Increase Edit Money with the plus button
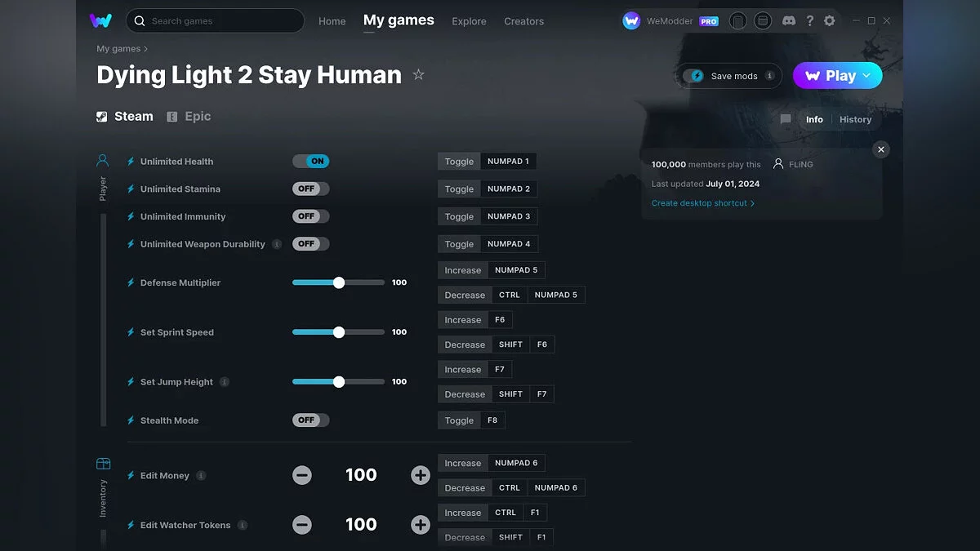 [x=421, y=475]
